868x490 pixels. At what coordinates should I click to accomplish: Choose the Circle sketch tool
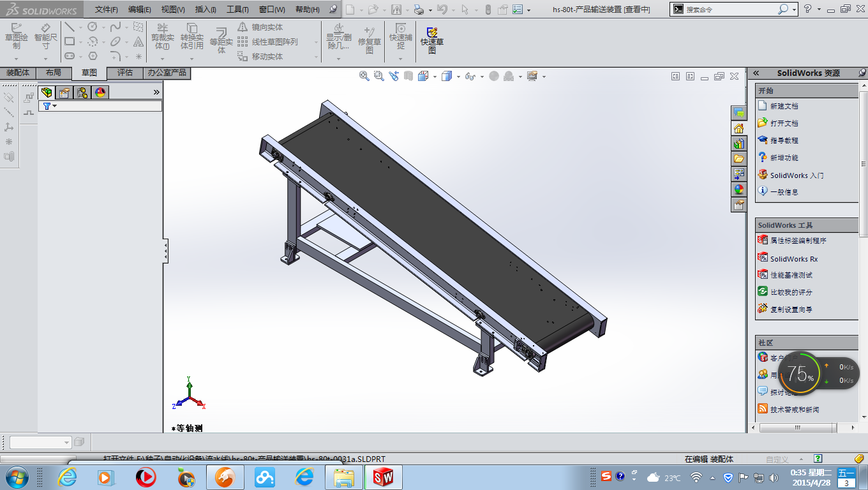pos(93,27)
